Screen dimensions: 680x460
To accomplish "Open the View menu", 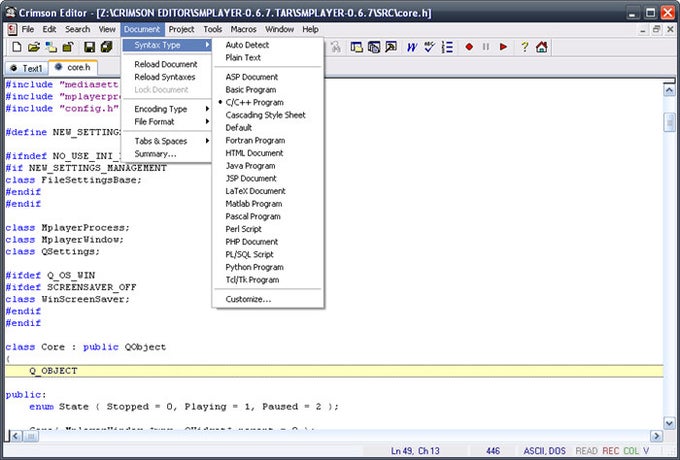I will (107, 29).
